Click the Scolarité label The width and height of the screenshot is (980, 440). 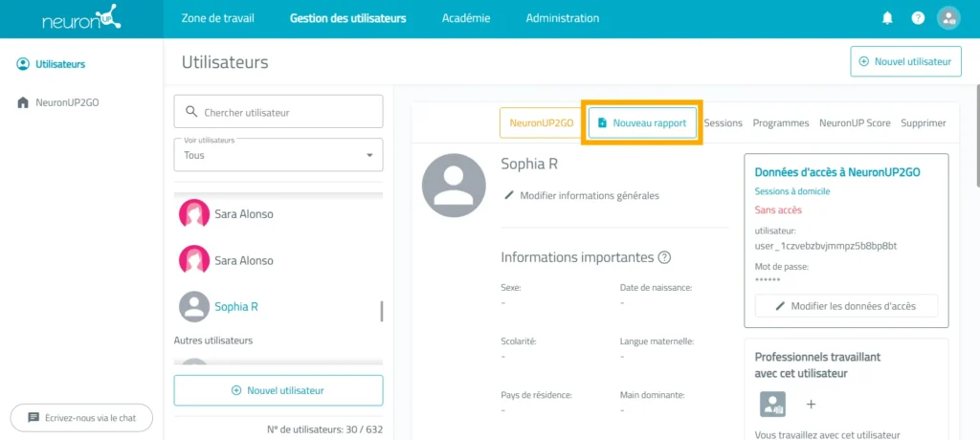point(519,341)
